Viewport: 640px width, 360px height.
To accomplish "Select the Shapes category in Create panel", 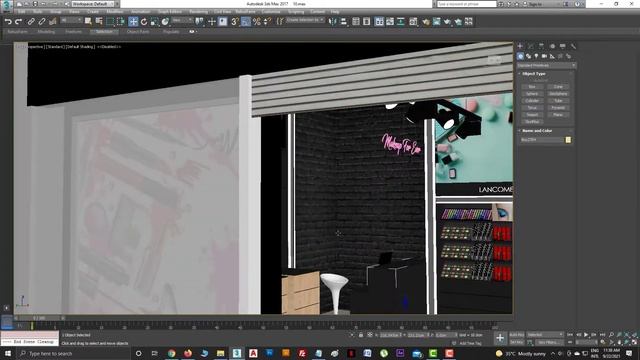I will (529, 56).
